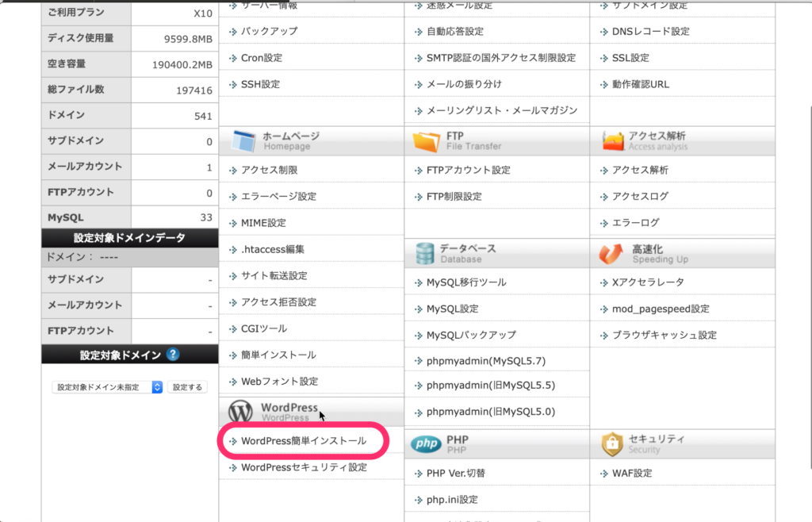This screenshot has width=812, height=522.
Task: Click the PHP logo icon
Action: [426, 444]
